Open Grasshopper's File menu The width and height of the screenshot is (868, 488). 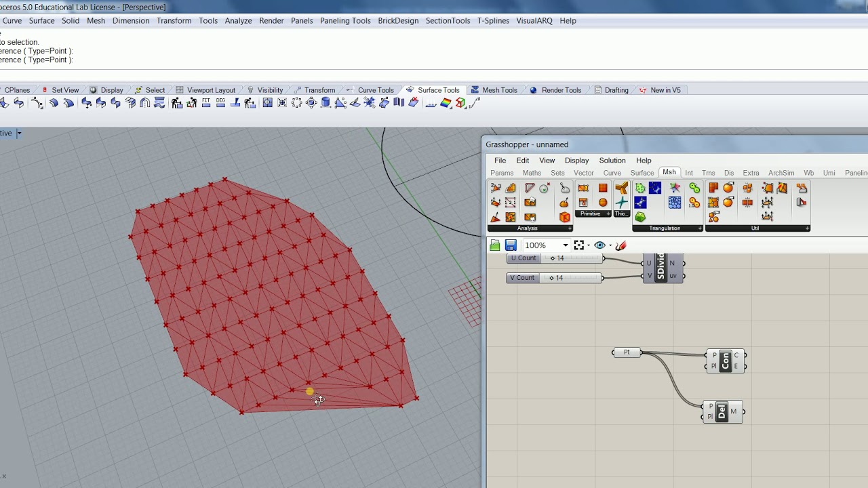[x=500, y=161]
